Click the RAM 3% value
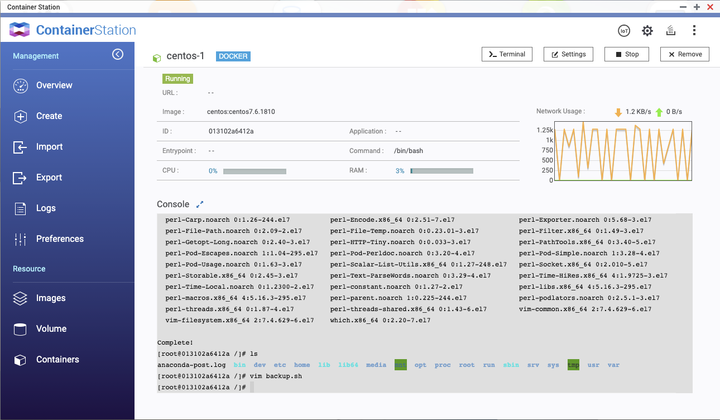Image resolution: width=720 pixels, height=420 pixels. tap(399, 171)
